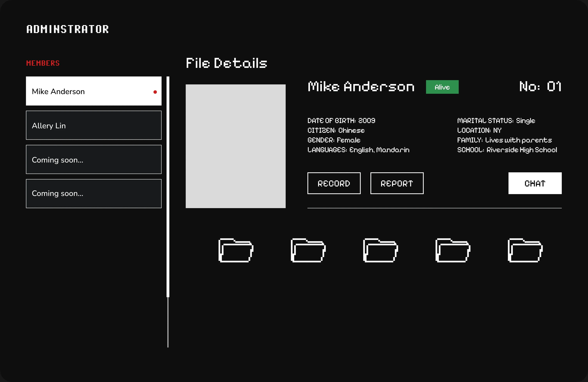This screenshot has height=382, width=588.
Task: Click the MEMBERS section heading
Action: (43, 63)
